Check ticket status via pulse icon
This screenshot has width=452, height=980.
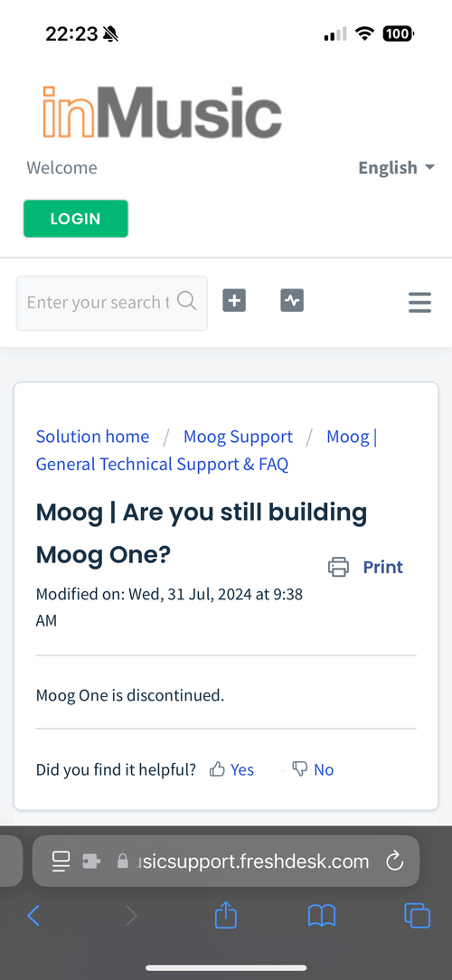point(292,301)
